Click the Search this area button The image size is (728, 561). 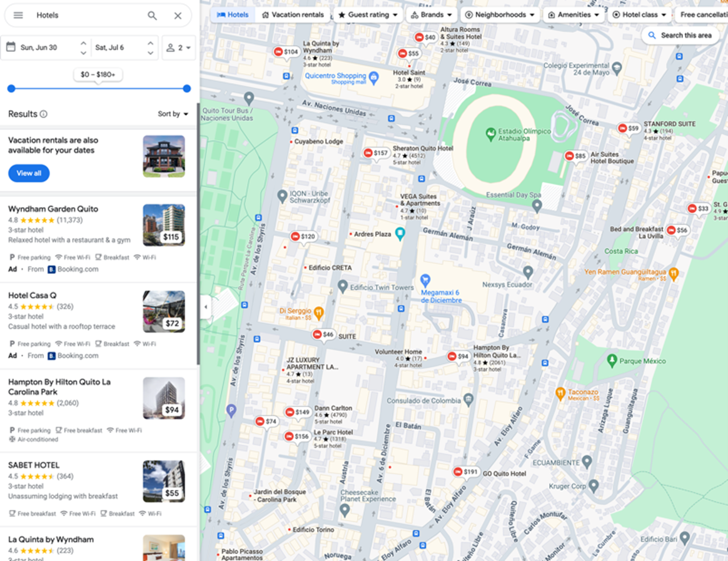click(679, 36)
